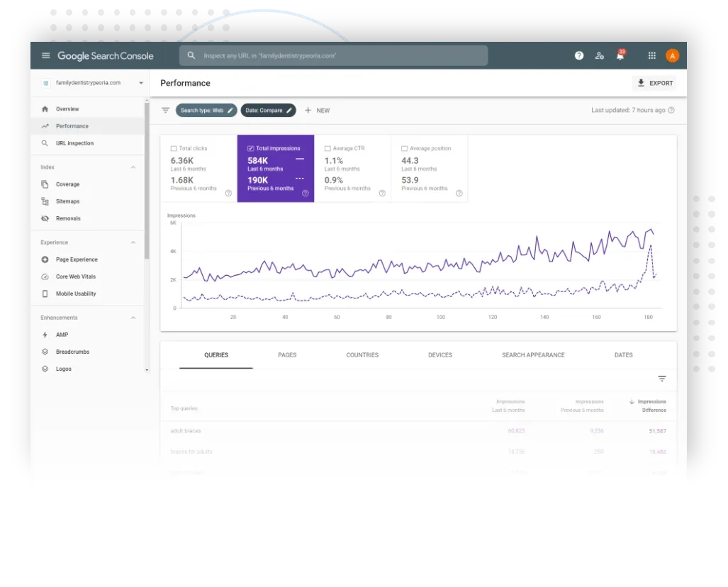Click the filter icon beside Search type

(166, 111)
